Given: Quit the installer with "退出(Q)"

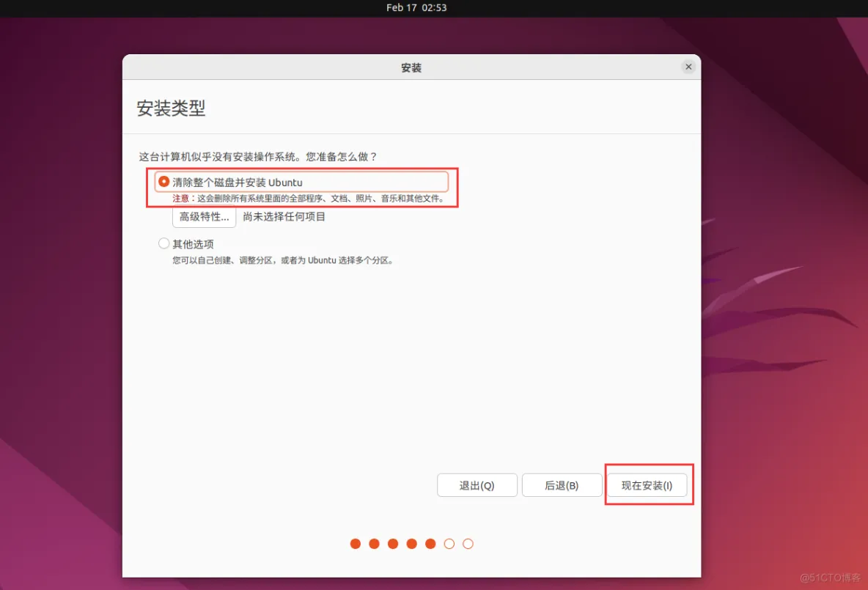Looking at the screenshot, I should pos(477,485).
